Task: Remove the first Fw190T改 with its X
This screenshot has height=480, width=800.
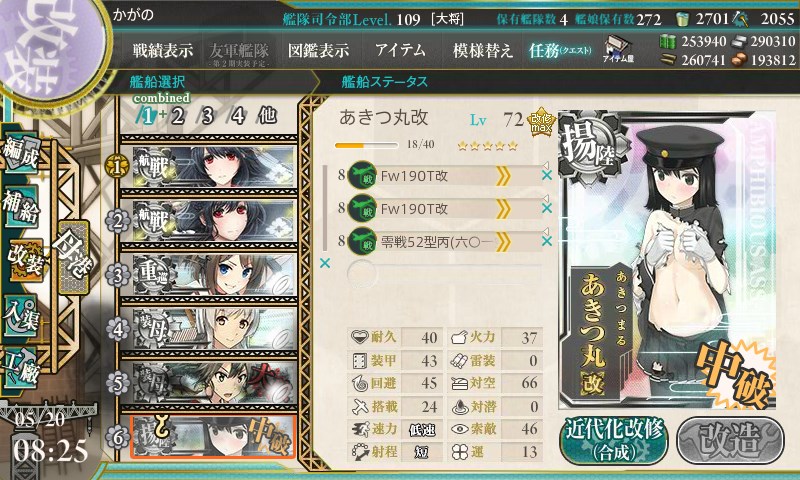Action: [546, 175]
